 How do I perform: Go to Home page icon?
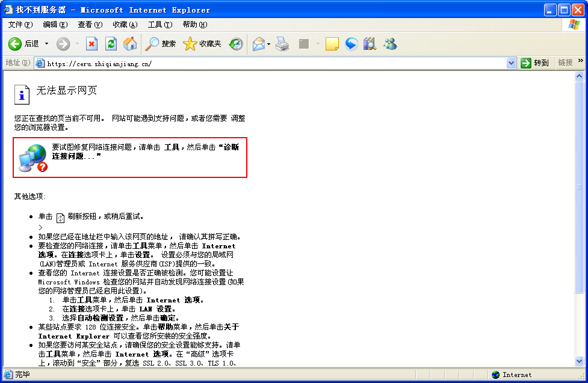pos(130,44)
